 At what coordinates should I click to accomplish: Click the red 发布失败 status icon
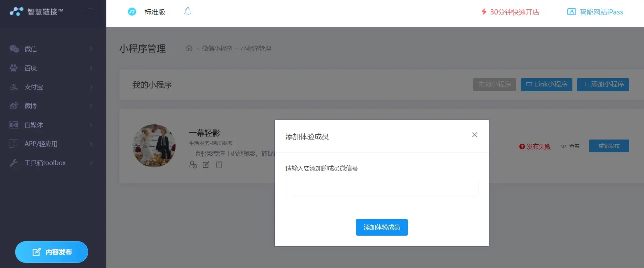[522, 147]
